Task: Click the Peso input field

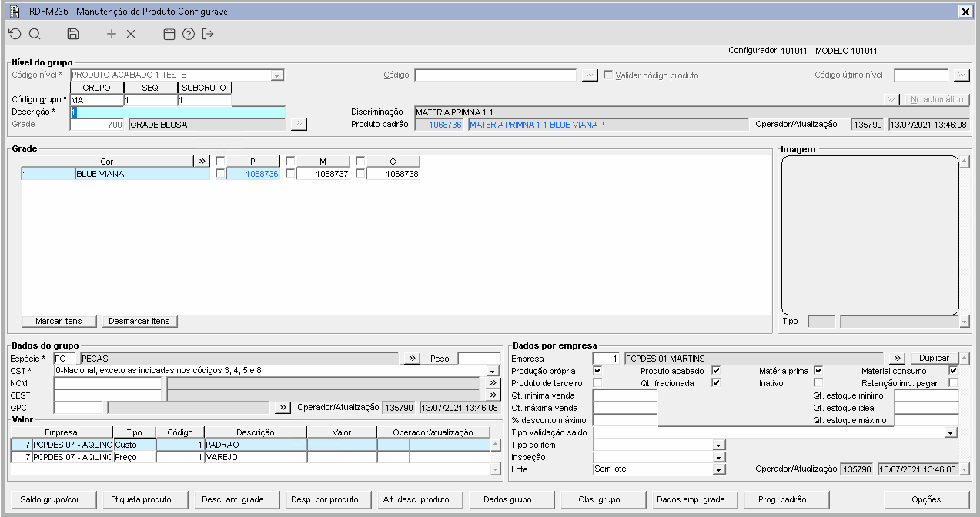Action: point(479,359)
